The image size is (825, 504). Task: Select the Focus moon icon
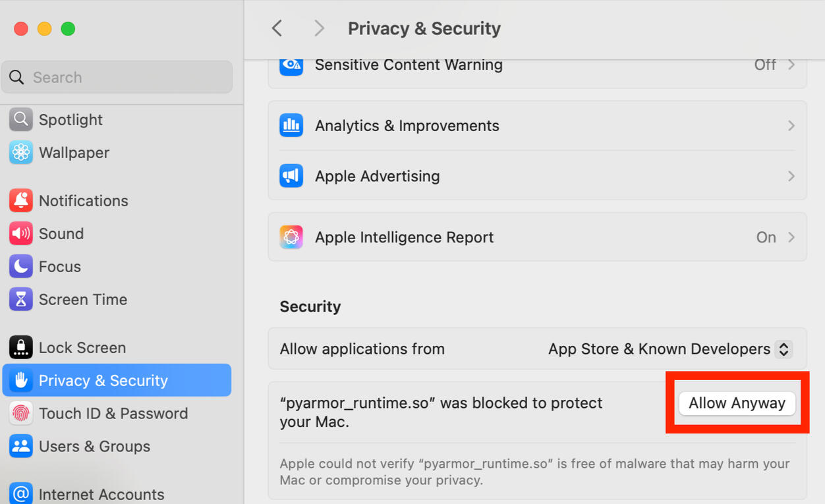tap(21, 266)
